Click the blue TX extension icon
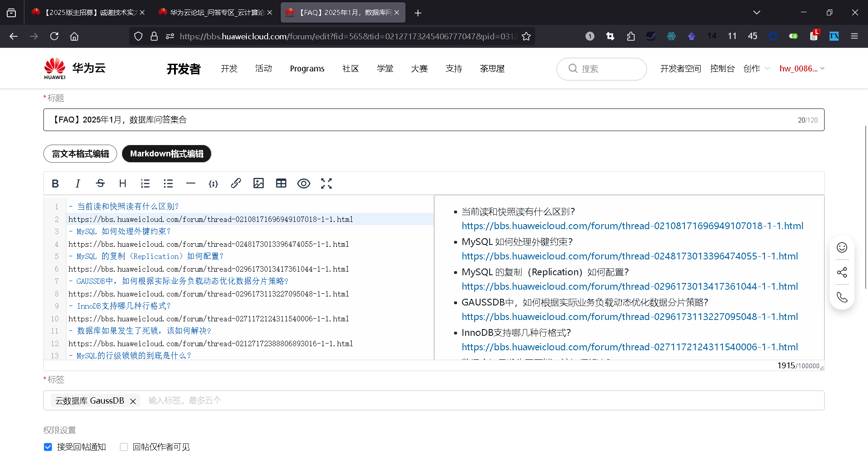This screenshot has height=461, width=868. coord(834,36)
